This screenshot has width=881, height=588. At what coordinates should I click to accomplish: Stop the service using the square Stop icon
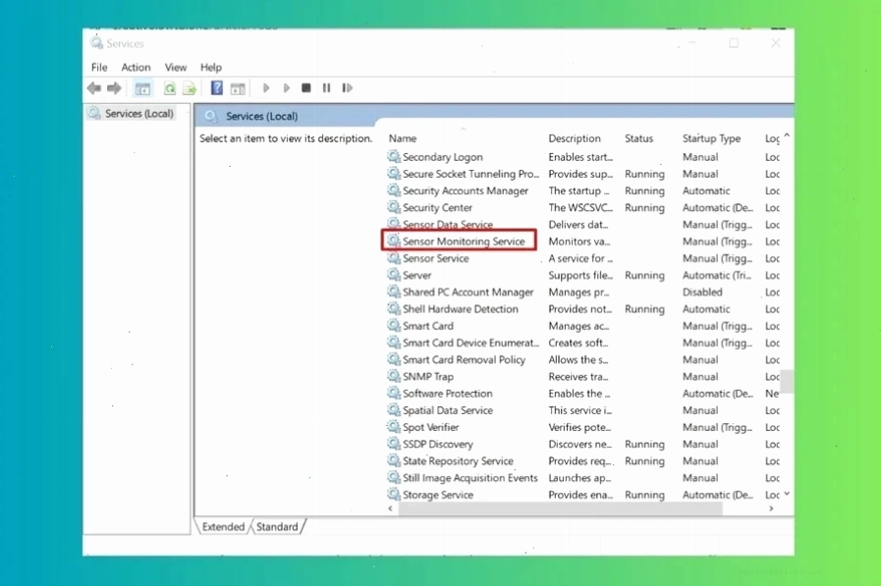[x=306, y=88]
